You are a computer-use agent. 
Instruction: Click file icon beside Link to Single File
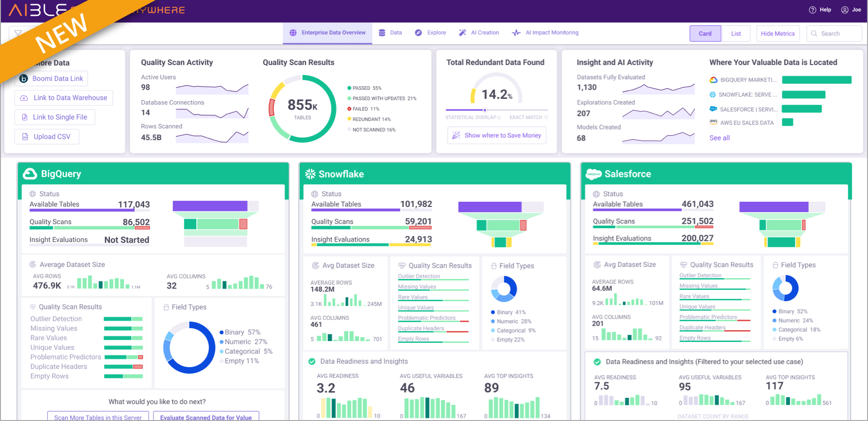24,117
